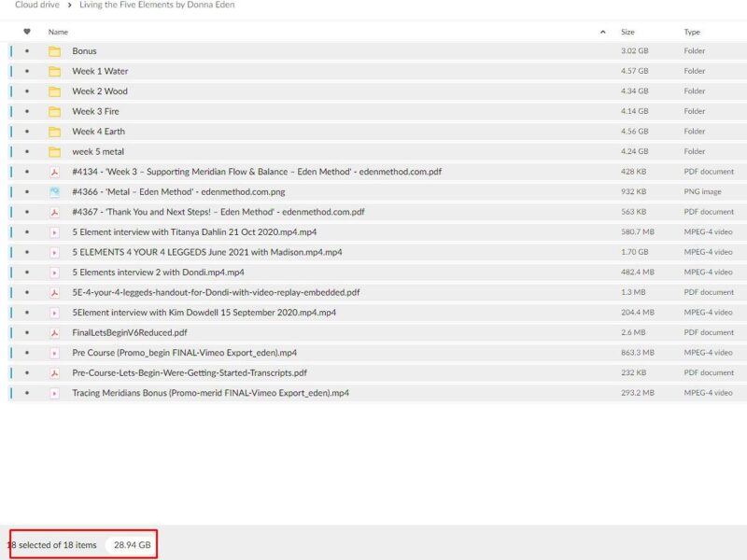The width and height of the screenshot is (747, 560).
Task: Click the PNG image icon for #4366 Metal file
Action: [x=54, y=192]
